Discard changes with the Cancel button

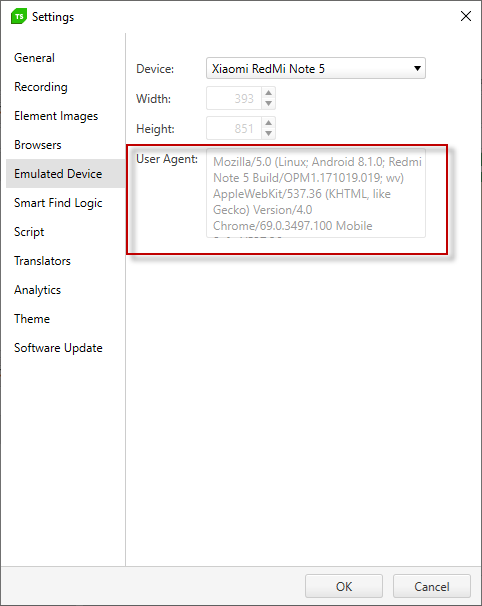pos(432,586)
